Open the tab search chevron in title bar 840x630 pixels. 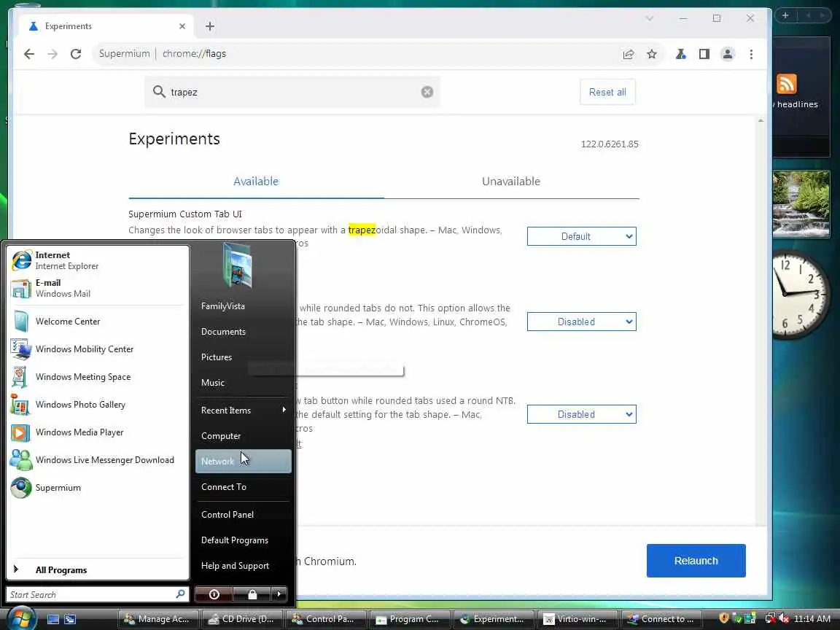(649, 18)
